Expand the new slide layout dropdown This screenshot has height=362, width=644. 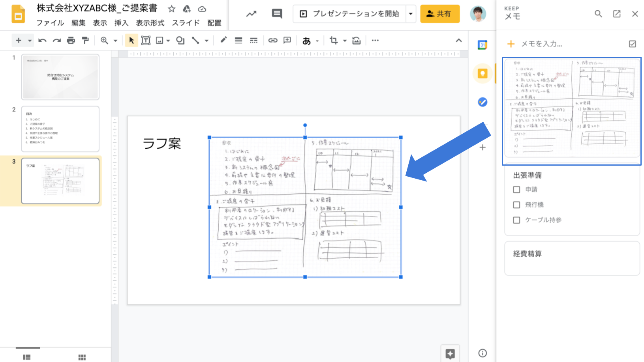tap(30, 41)
